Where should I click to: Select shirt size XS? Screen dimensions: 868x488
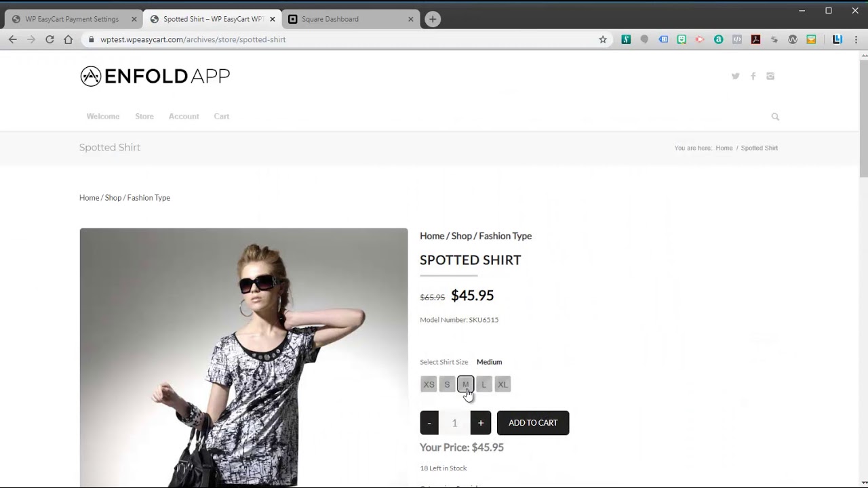[x=429, y=384]
